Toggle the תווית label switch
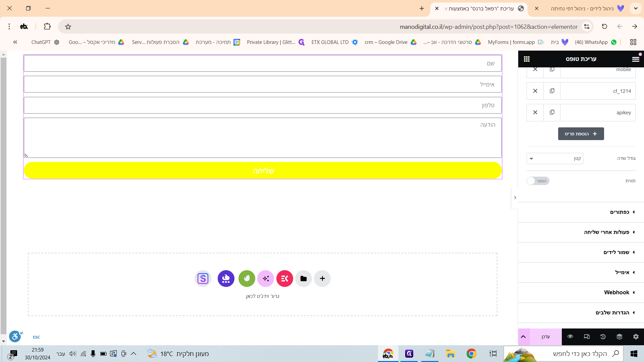 [538, 181]
